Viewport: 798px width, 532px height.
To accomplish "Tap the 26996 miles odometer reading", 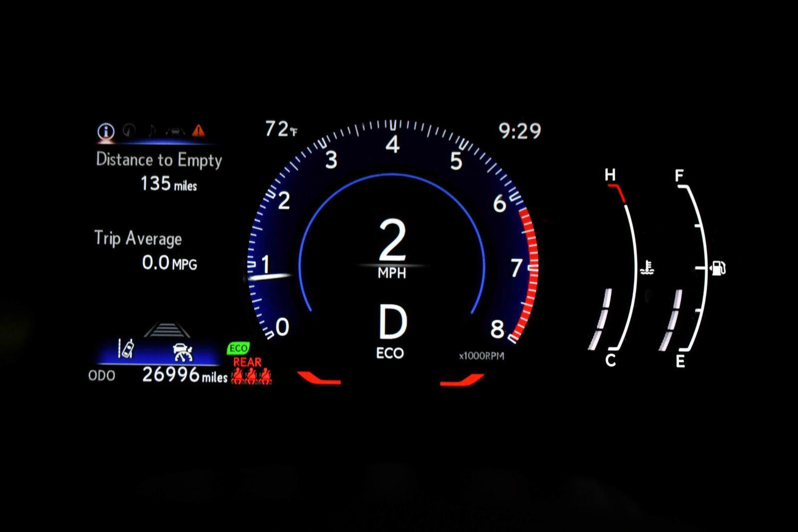I will point(185,375).
